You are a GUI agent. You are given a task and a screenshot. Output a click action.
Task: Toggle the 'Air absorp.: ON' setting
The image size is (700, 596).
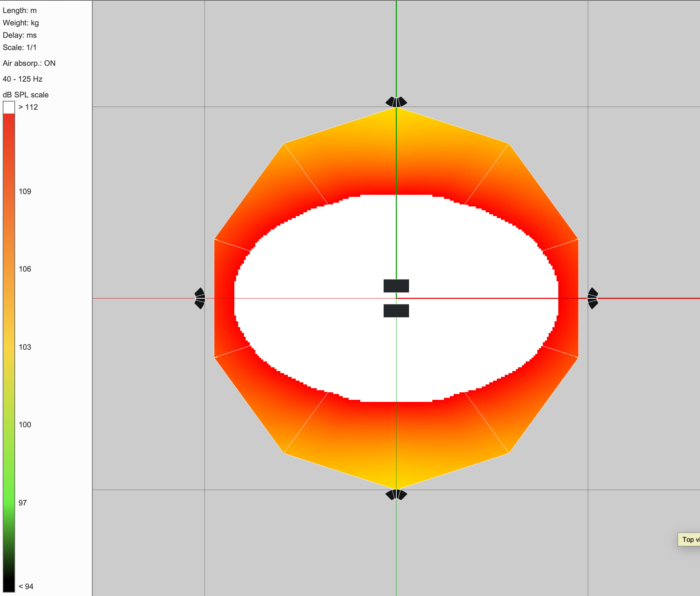(29, 63)
